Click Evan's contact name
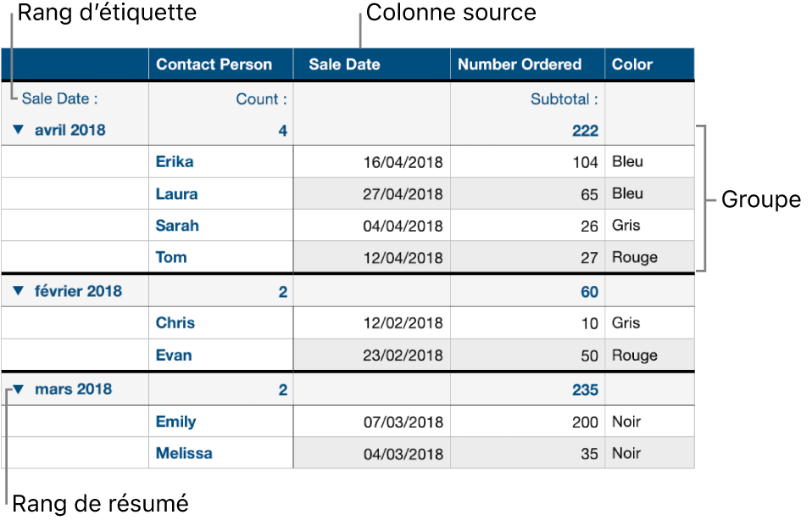Screen dimensions: 812x526 173,355
